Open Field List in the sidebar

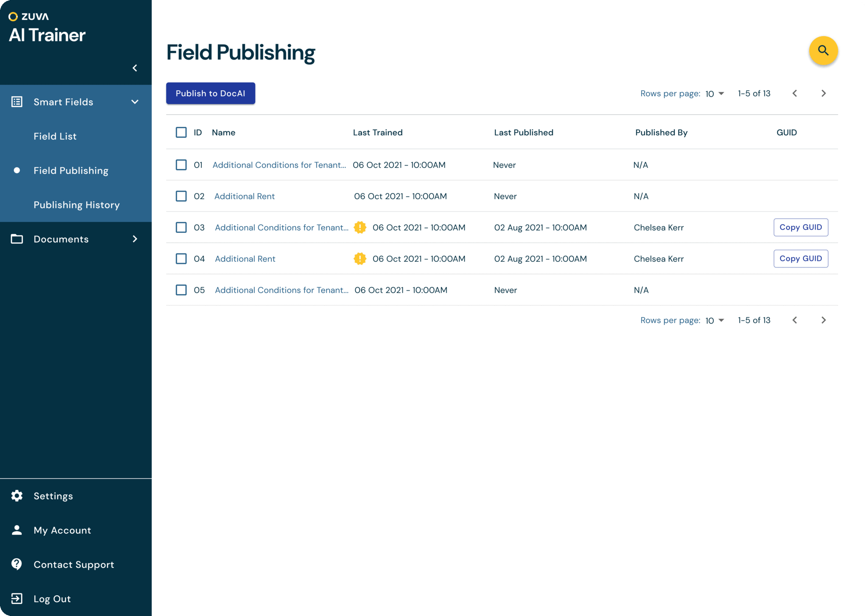55,136
